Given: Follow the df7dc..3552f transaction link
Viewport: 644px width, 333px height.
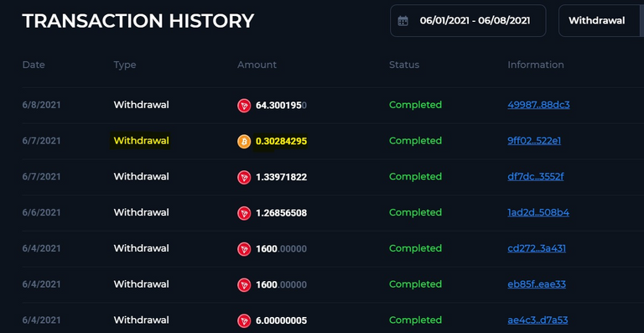Looking at the screenshot, I should [536, 176].
